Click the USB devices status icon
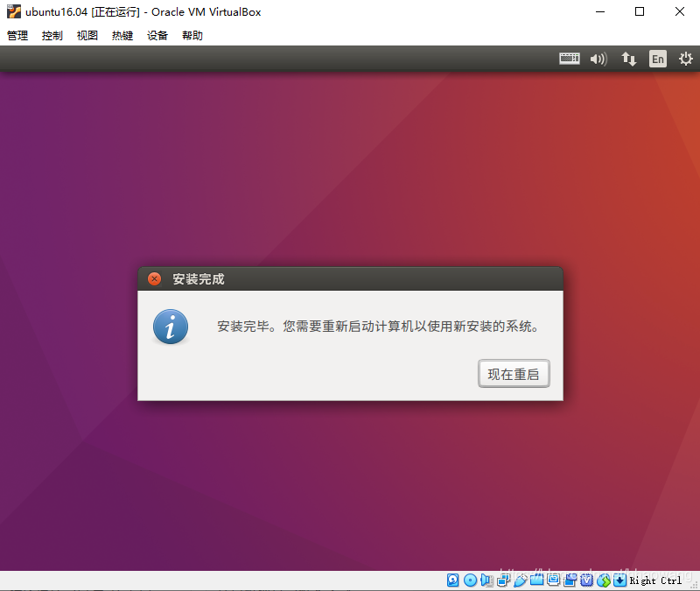 520,580
